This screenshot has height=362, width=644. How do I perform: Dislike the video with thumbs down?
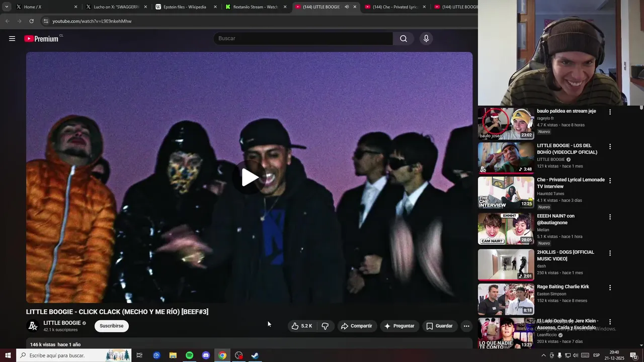click(325, 326)
